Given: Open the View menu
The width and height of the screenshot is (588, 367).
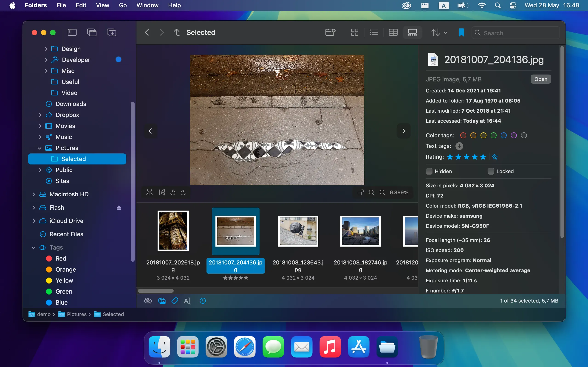Looking at the screenshot, I should (102, 5).
